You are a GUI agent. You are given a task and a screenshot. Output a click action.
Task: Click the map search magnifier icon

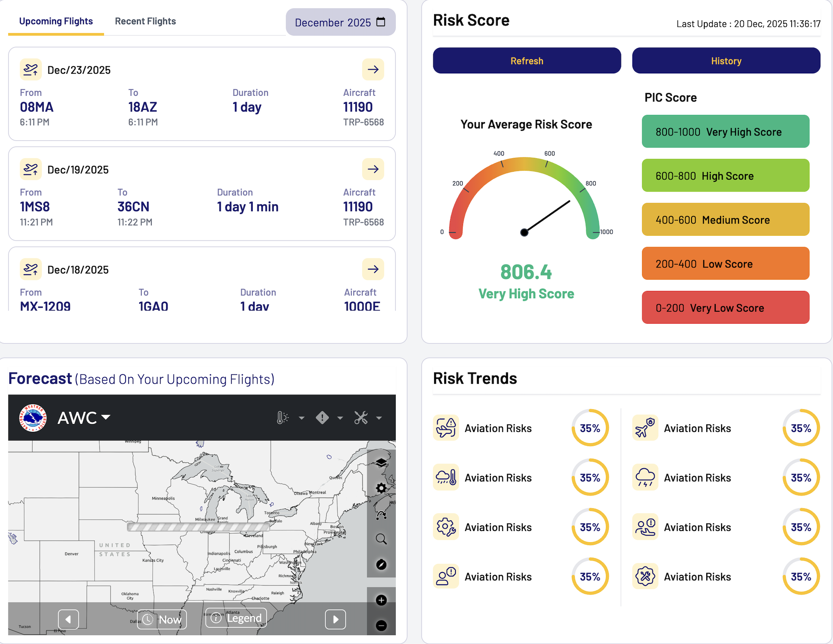pos(381,539)
